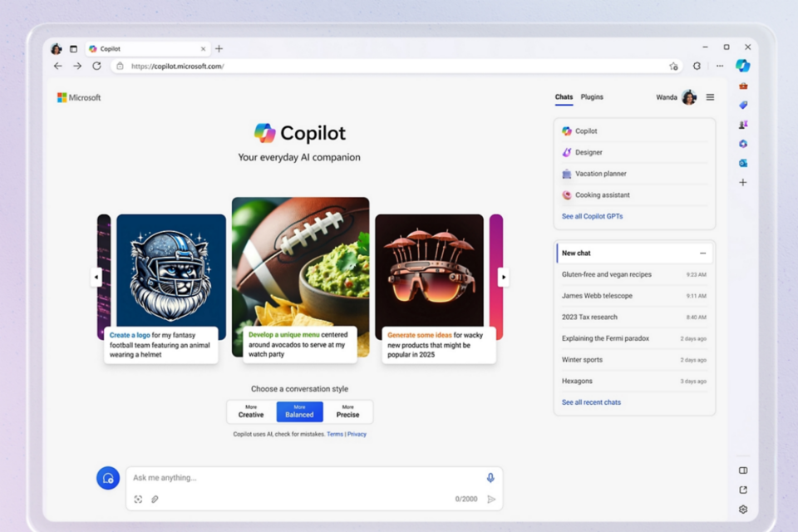
Task: Click the microphone voice input icon
Action: tap(490, 478)
